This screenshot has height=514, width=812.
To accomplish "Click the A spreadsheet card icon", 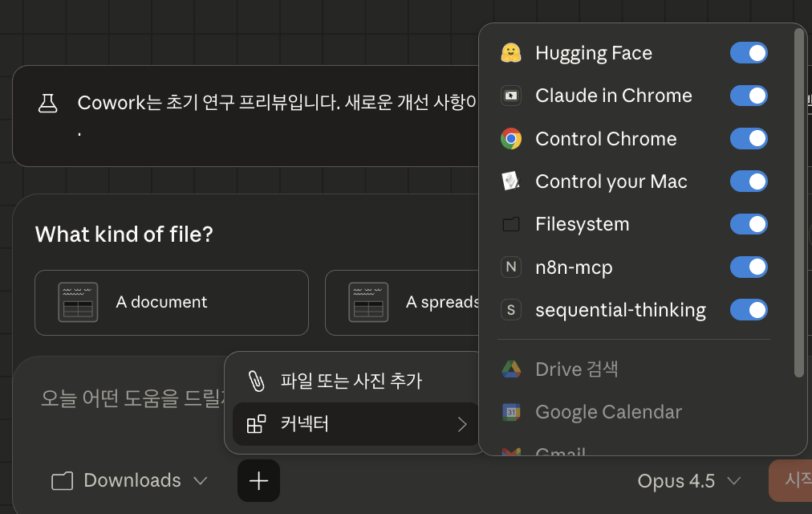I will (x=368, y=302).
